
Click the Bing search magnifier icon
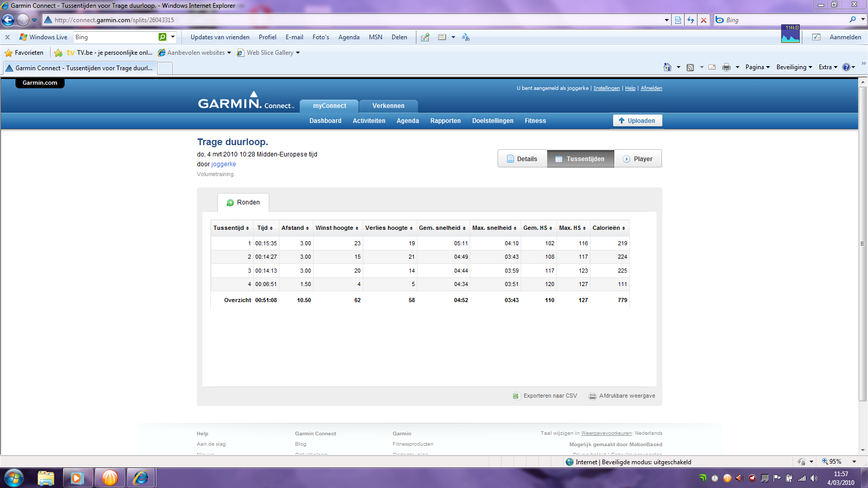point(853,20)
